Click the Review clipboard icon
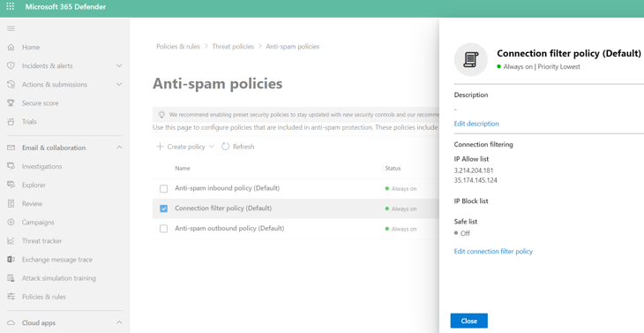This screenshot has width=644, height=333. click(x=11, y=203)
